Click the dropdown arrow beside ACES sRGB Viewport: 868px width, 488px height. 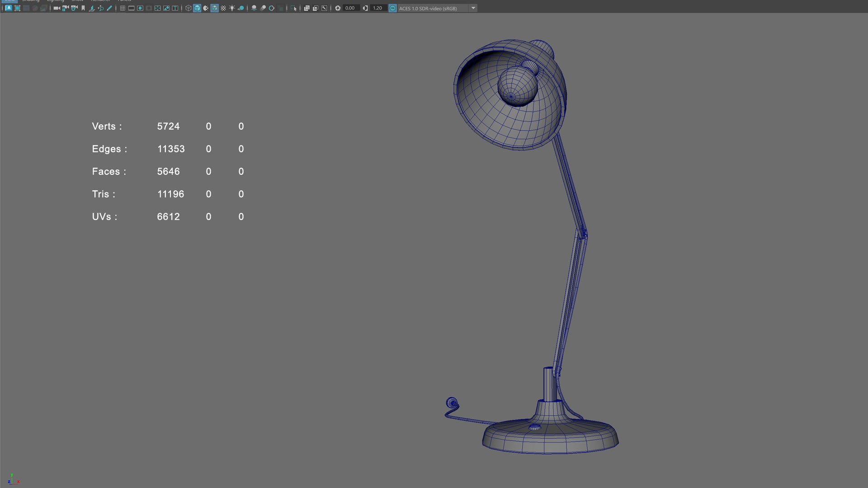[x=473, y=8]
